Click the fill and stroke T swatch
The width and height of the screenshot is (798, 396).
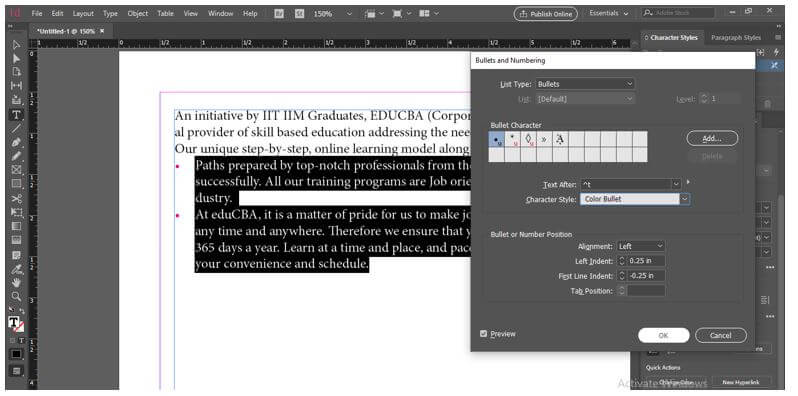(x=14, y=323)
